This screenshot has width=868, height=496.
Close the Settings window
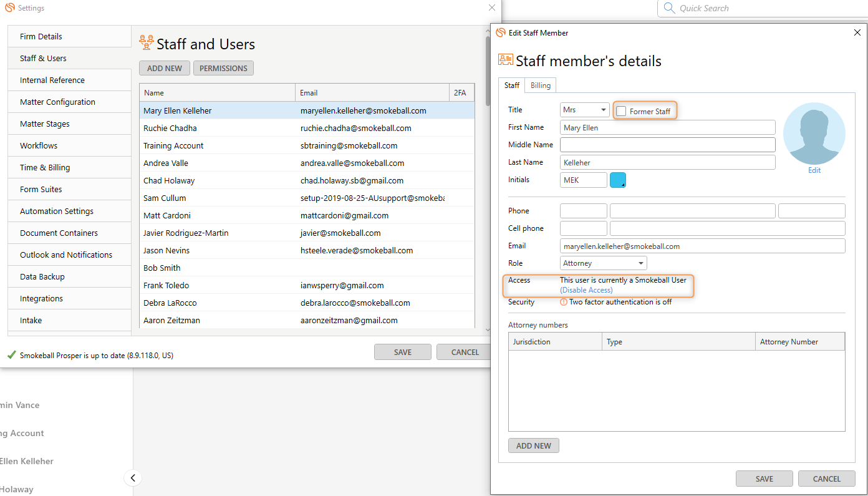point(492,8)
